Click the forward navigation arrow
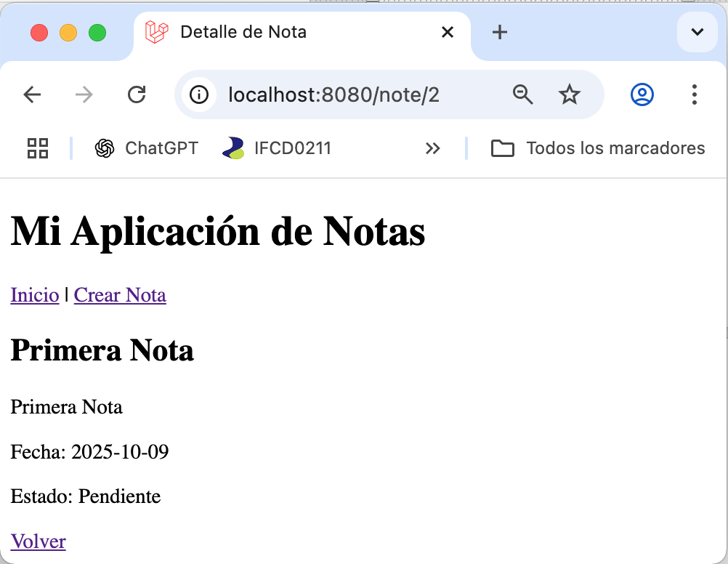This screenshot has height=564, width=728. [x=84, y=94]
